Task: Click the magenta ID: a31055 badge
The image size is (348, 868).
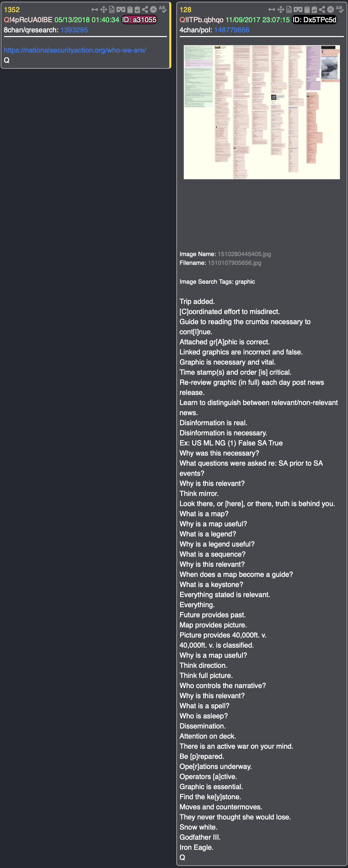Action: 139,20
